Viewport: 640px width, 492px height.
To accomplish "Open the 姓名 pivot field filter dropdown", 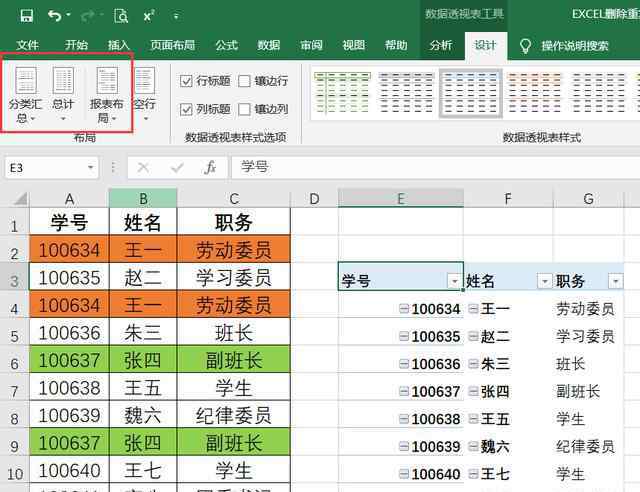I will [544, 282].
